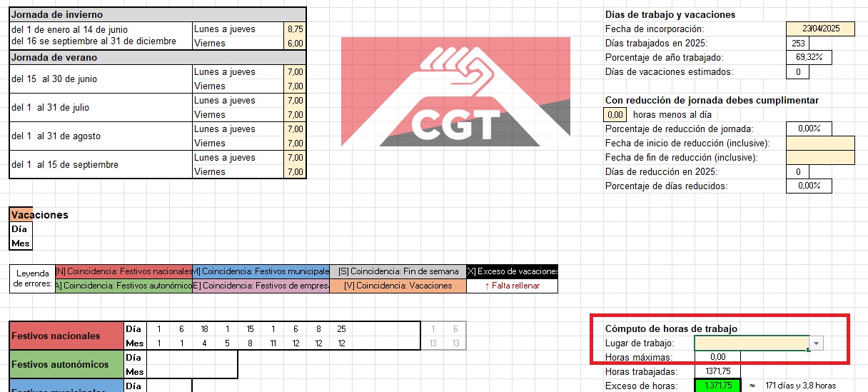The width and height of the screenshot is (868, 392).
Task: Select the black Exceso de vacaciones legend cell
Action: pyautogui.click(x=512, y=271)
